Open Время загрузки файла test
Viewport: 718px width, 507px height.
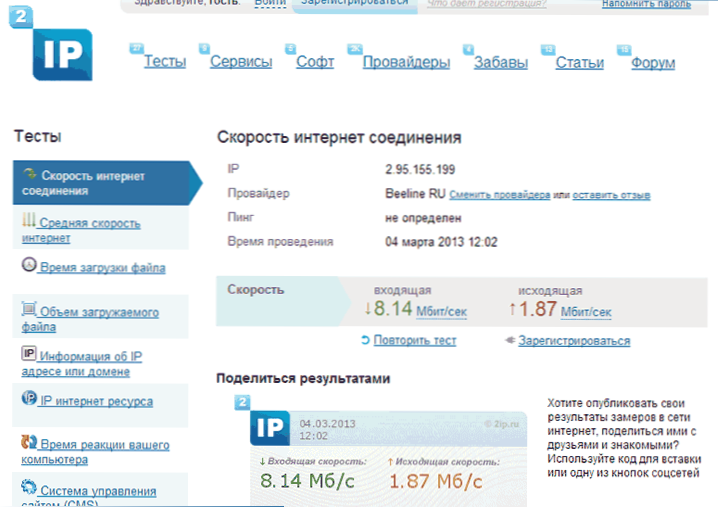click(x=103, y=267)
